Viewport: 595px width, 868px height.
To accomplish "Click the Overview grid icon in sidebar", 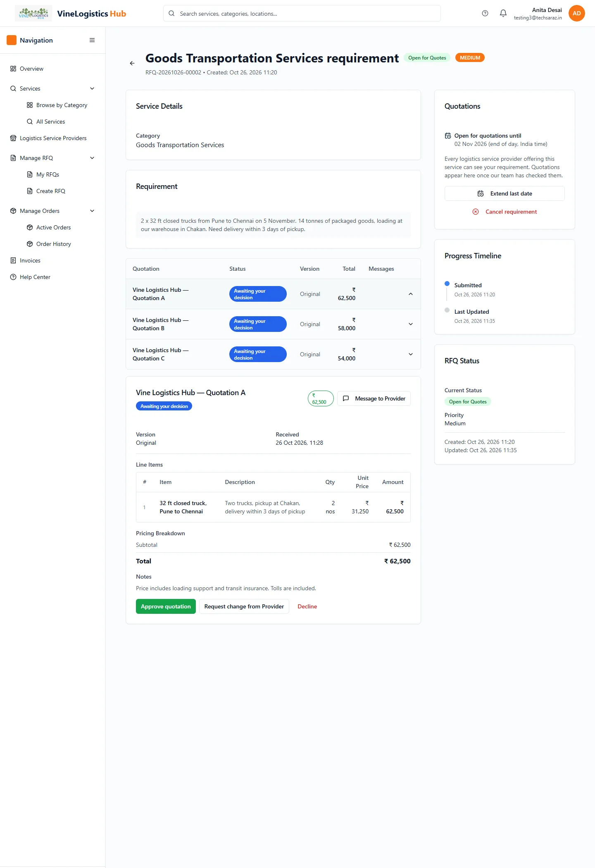I will tap(13, 69).
